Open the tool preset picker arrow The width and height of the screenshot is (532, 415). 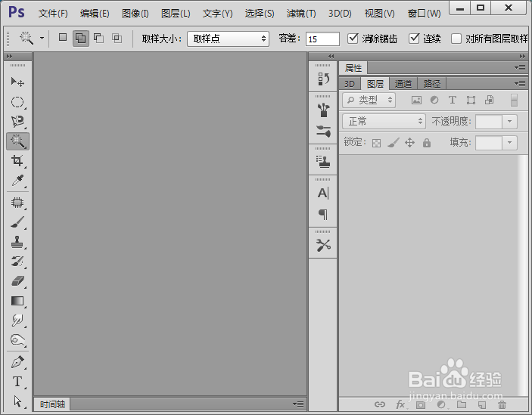pyautogui.click(x=42, y=38)
